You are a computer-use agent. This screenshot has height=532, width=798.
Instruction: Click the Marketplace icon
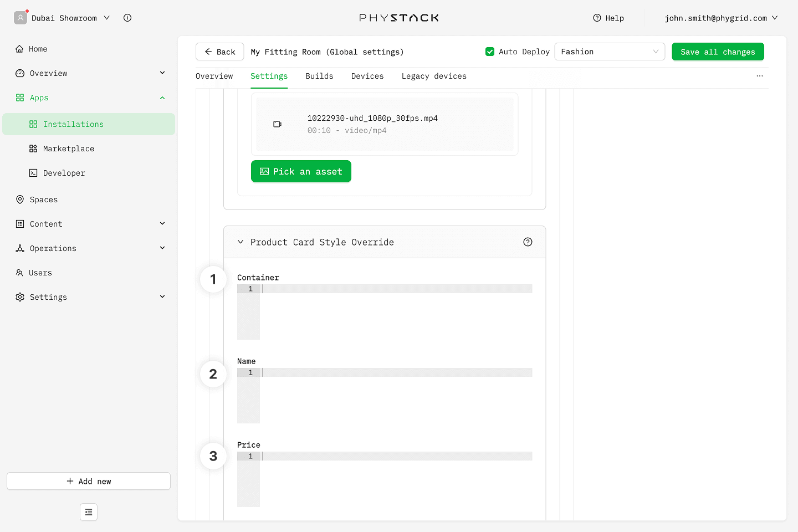click(33, 149)
